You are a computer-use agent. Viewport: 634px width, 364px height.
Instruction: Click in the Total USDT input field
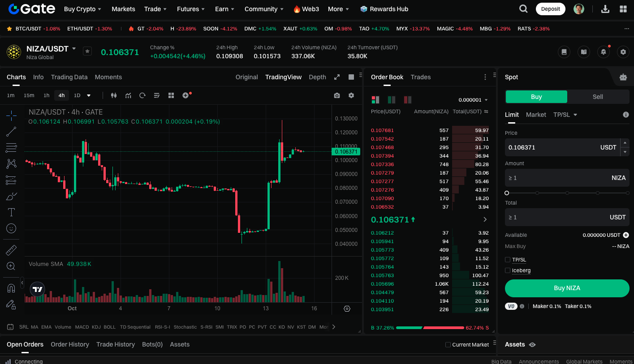click(x=567, y=217)
